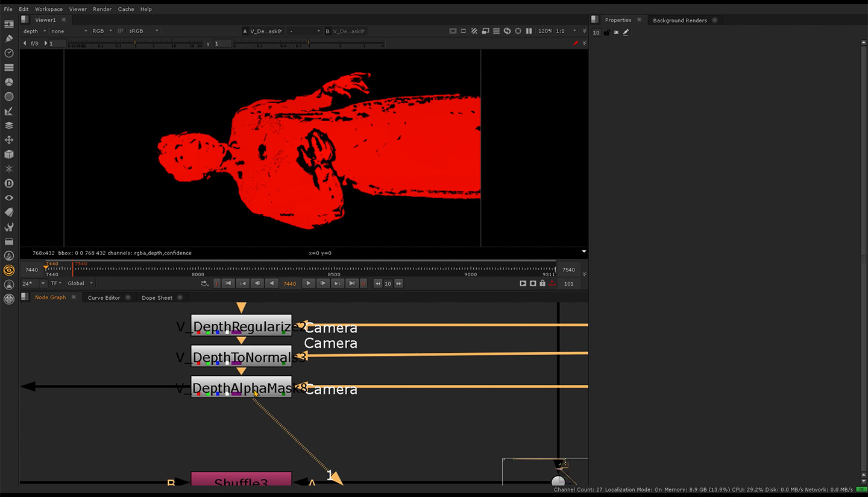Toggle the viewer pause button
Screen dimensions: 868x497
click(529, 31)
